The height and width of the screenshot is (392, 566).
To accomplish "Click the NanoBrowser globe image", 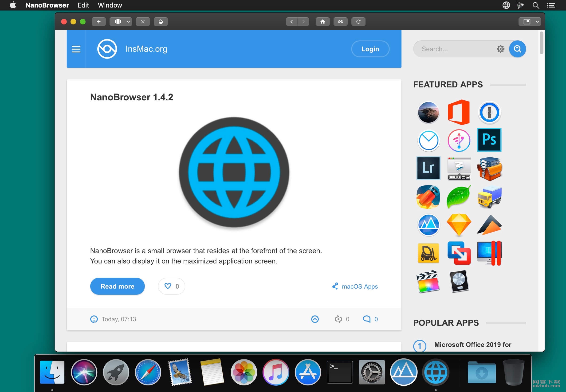I will [x=234, y=172].
